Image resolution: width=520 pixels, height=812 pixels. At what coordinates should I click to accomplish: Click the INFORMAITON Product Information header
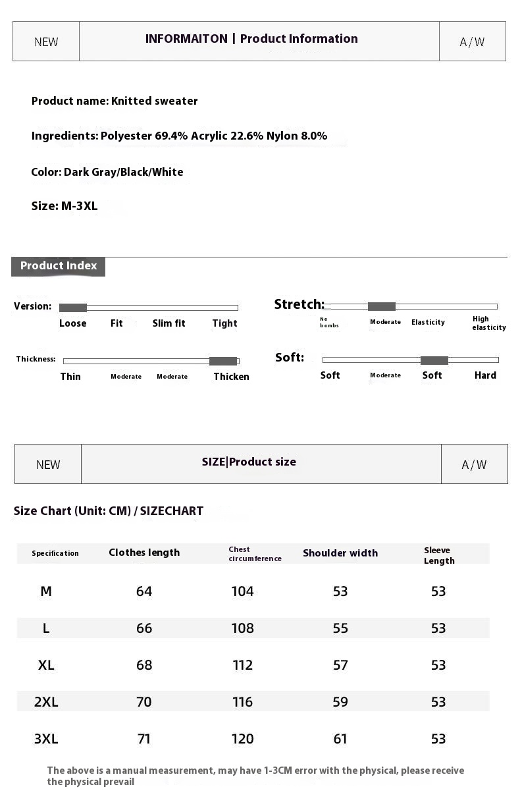(x=251, y=39)
